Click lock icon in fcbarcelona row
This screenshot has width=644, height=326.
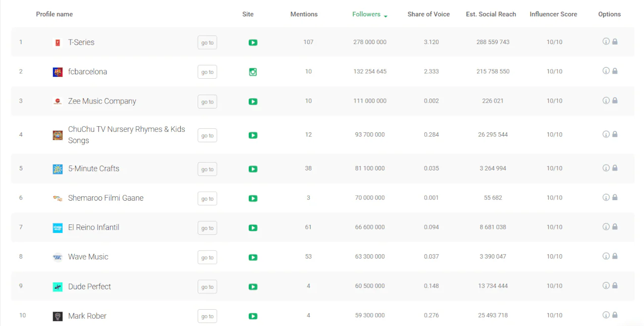coord(615,71)
